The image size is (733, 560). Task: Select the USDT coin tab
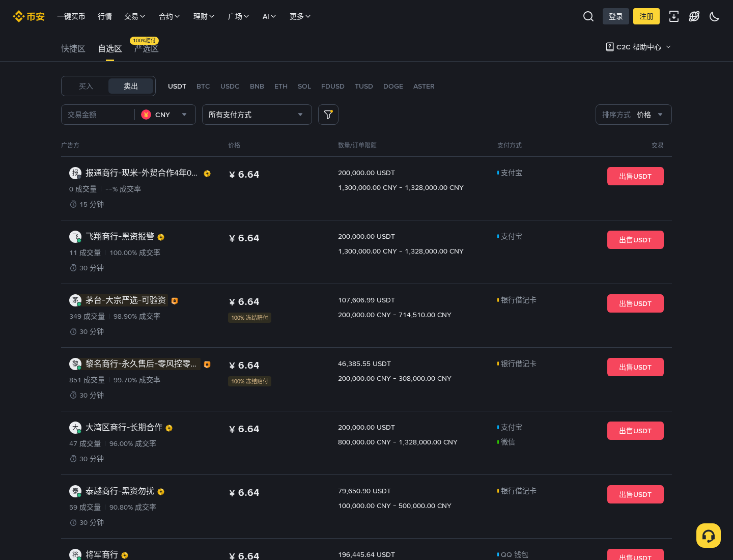[177, 86]
